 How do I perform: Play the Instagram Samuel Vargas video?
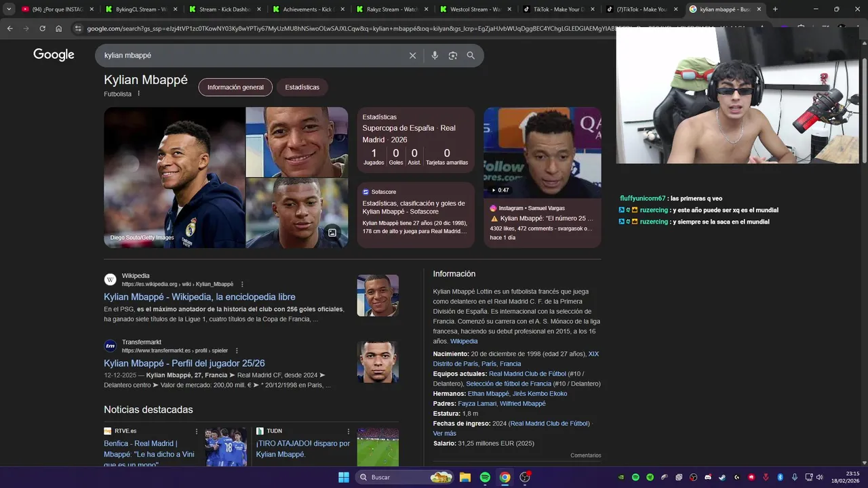pyautogui.click(x=542, y=152)
